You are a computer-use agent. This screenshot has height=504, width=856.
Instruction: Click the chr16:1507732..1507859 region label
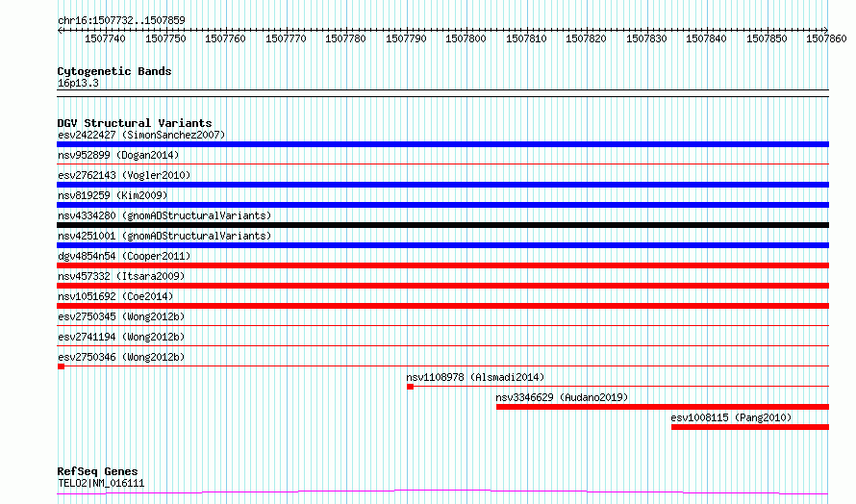click(121, 20)
